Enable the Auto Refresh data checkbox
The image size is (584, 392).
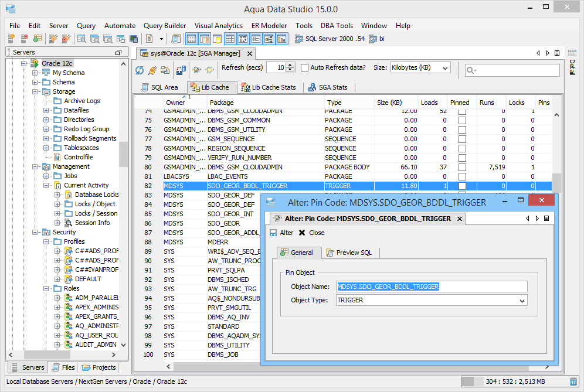(x=305, y=68)
